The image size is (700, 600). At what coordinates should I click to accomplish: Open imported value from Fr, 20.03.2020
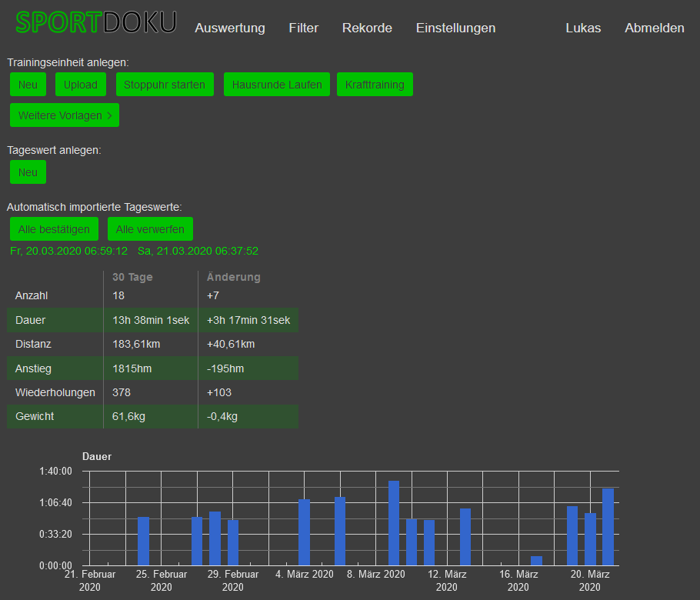click(x=69, y=251)
